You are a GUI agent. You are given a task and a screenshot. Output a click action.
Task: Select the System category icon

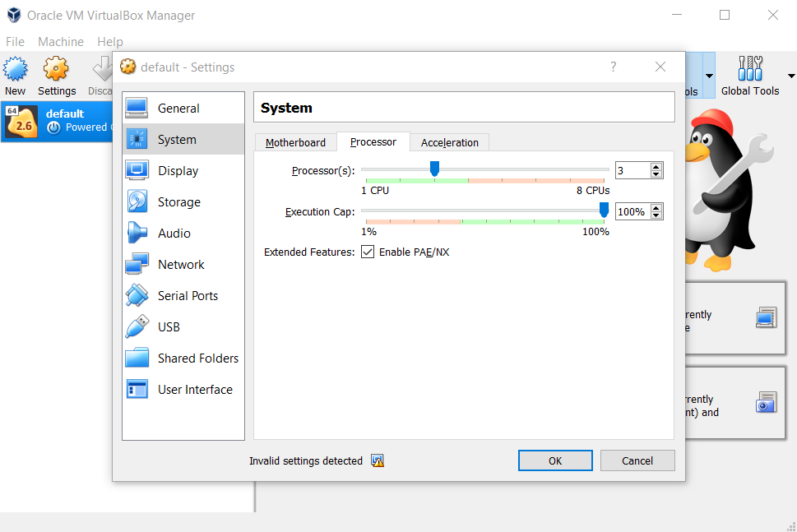(x=137, y=139)
